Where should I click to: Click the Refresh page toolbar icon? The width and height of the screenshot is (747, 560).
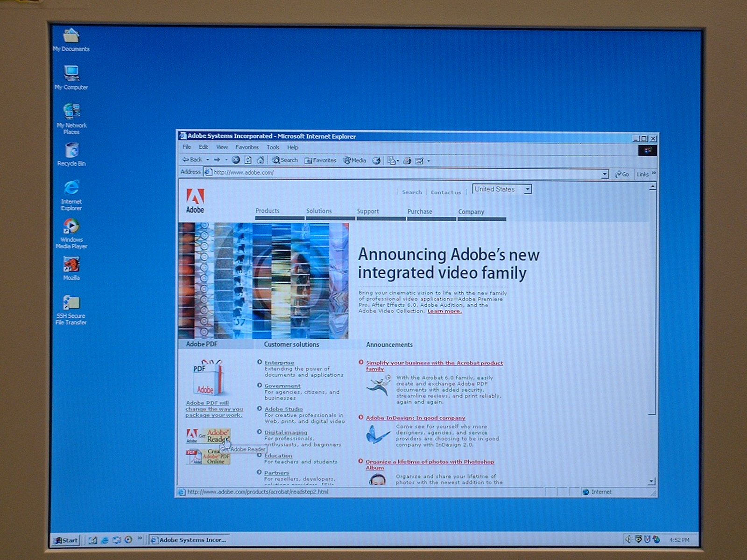tap(248, 160)
